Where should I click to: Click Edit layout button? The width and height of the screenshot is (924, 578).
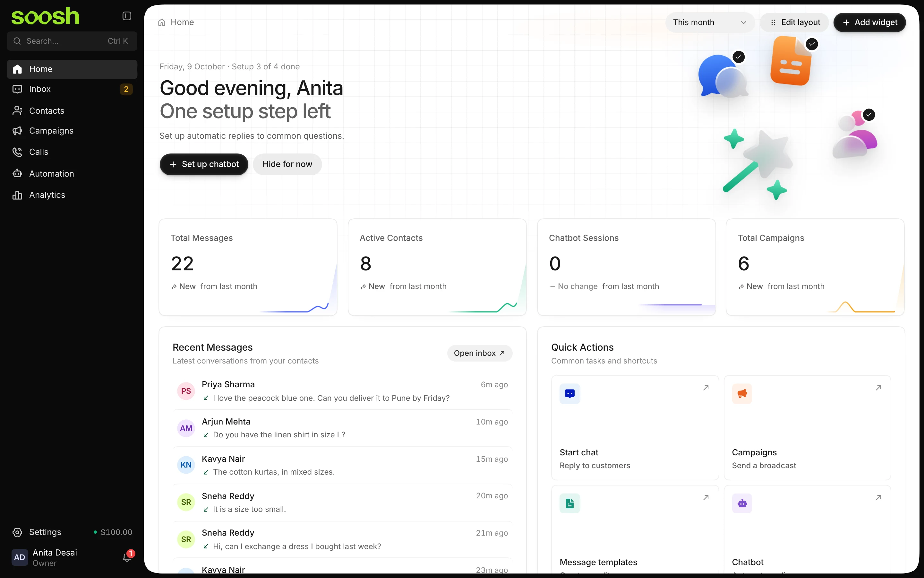coord(795,22)
